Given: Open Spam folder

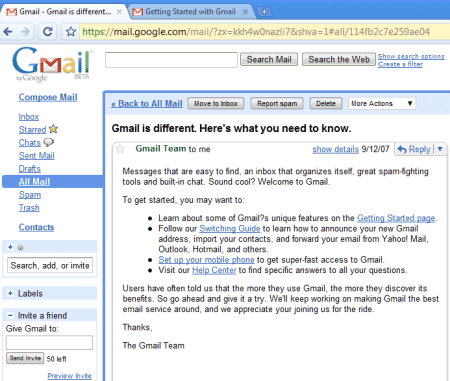Looking at the screenshot, I should (x=30, y=195).
